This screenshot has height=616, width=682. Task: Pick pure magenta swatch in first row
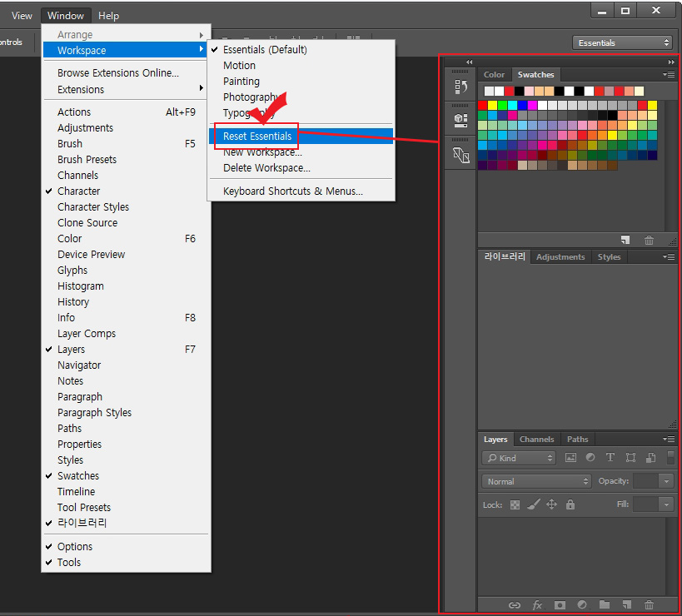point(533,105)
